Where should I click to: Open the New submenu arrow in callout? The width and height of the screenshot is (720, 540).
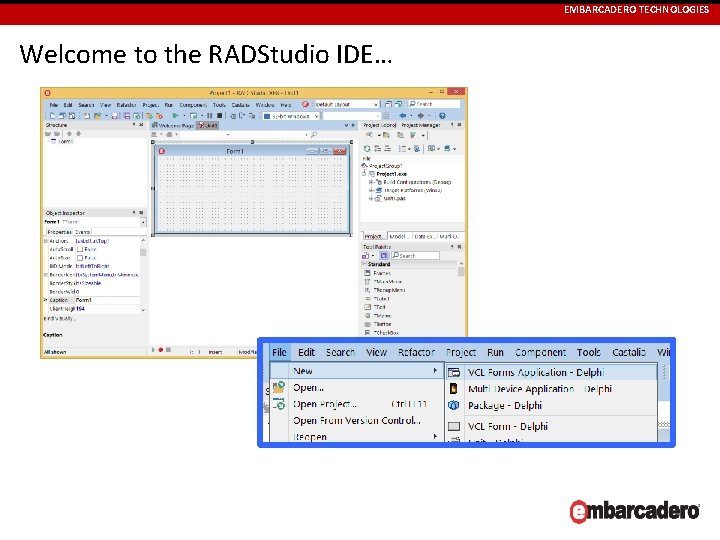(x=435, y=371)
